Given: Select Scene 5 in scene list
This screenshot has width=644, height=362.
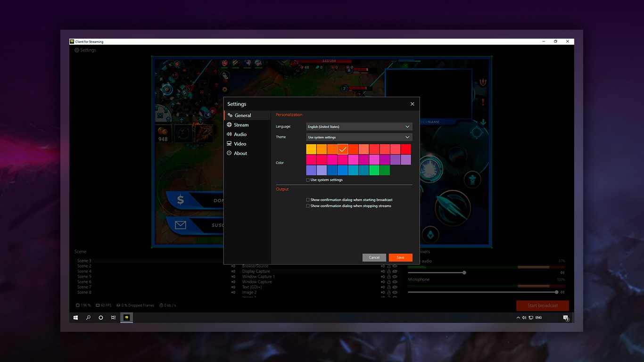Looking at the screenshot, I should [x=84, y=277].
